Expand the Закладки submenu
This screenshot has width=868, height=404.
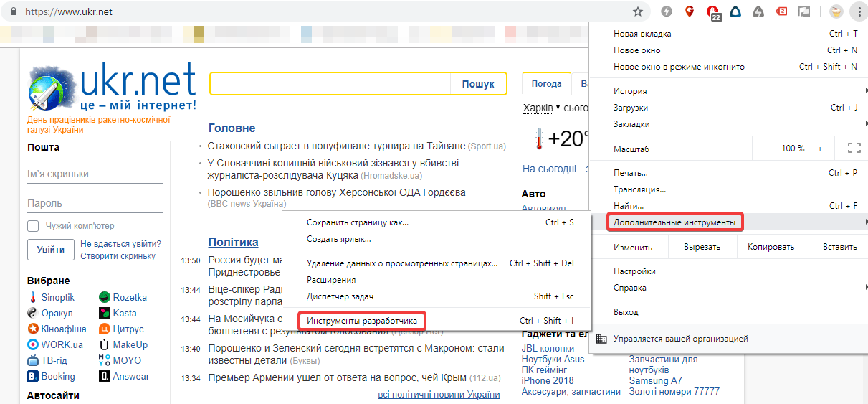(x=728, y=124)
